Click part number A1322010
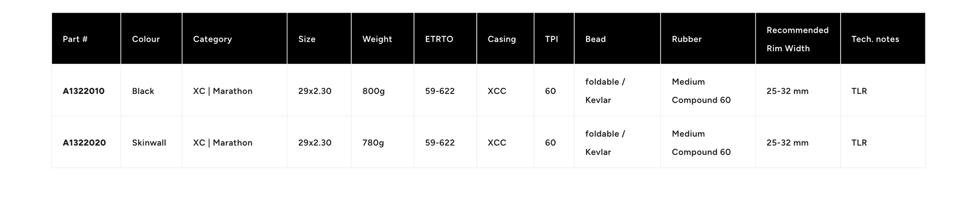Screen dimensions: 980x218 click(x=84, y=91)
